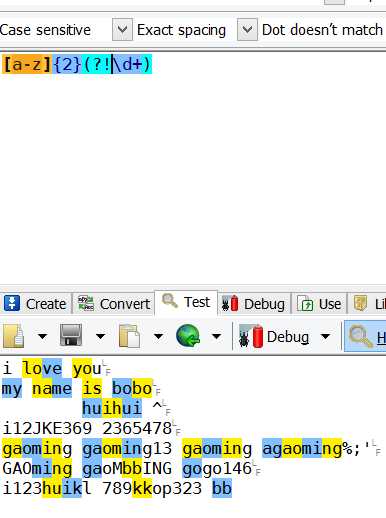The height and width of the screenshot is (518, 386).
Task: Open the Exact spacing dropdown arrow
Action: [x=247, y=30]
